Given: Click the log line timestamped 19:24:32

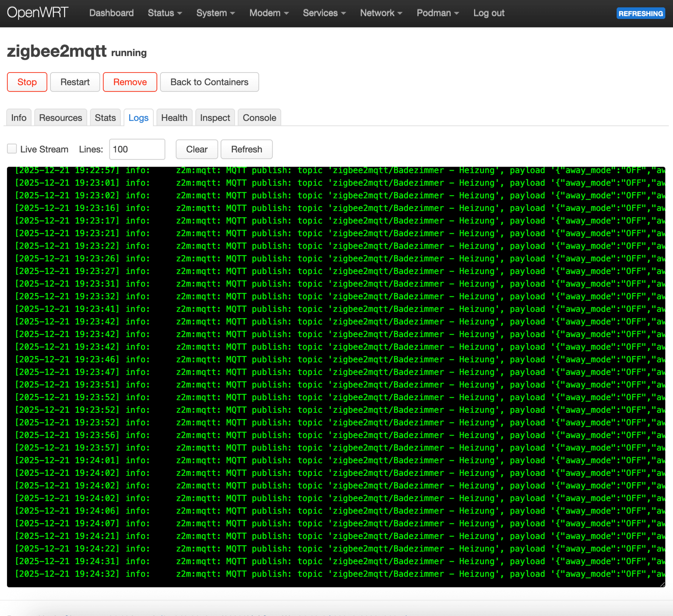Looking at the screenshot, I should [x=340, y=574].
